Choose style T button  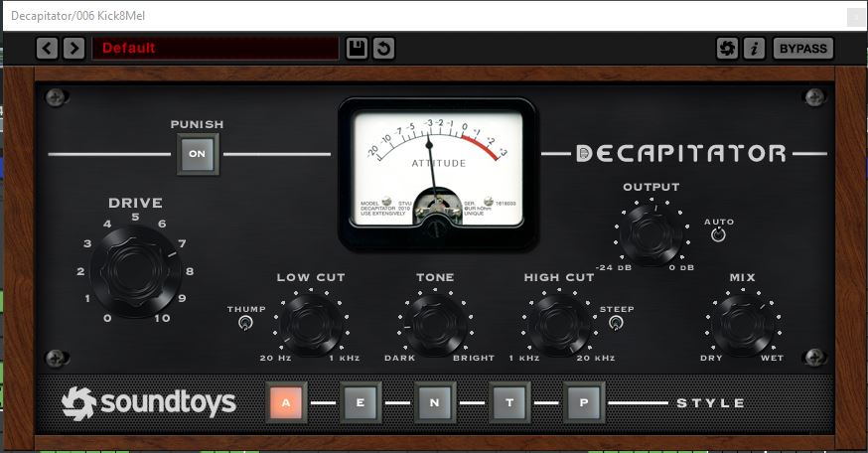click(509, 402)
